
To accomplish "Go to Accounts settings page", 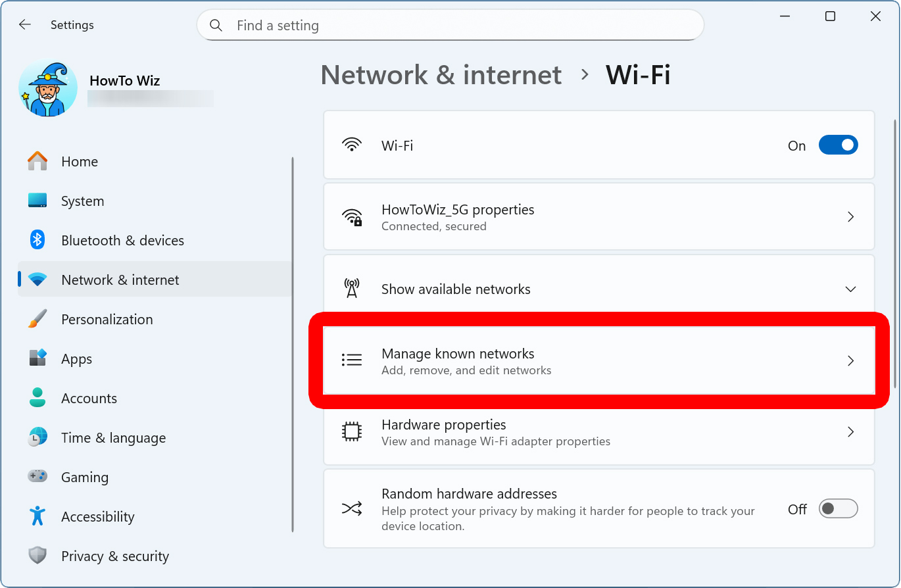I will tap(89, 399).
